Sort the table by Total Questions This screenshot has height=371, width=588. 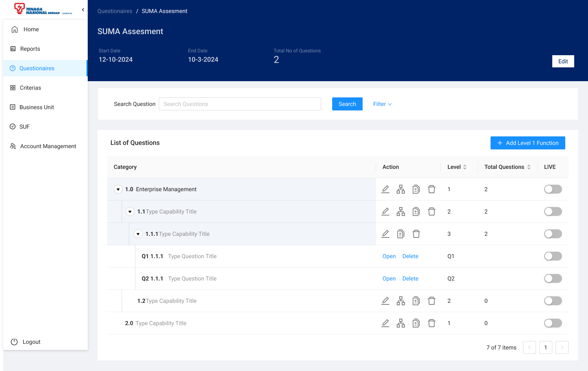pos(529,167)
